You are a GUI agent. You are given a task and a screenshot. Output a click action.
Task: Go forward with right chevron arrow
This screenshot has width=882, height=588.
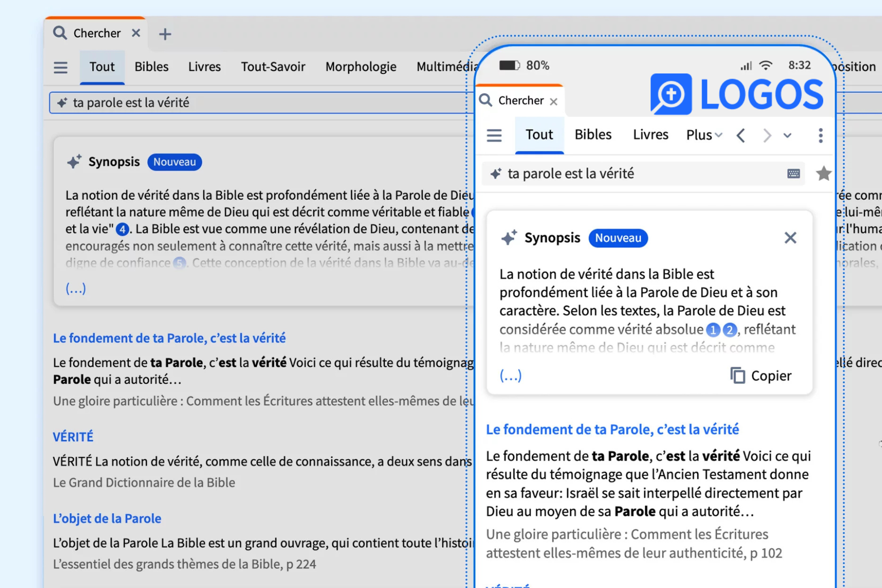[x=767, y=135]
